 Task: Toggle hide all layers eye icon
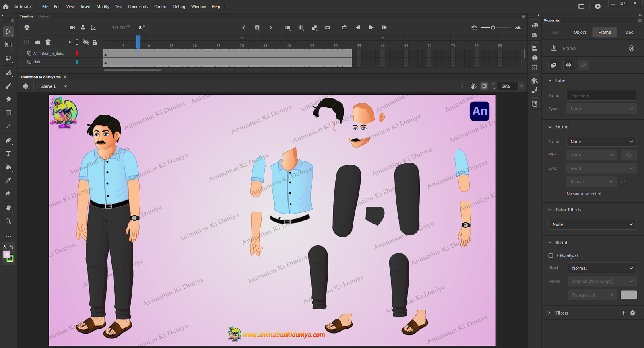(x=86, y=42)
